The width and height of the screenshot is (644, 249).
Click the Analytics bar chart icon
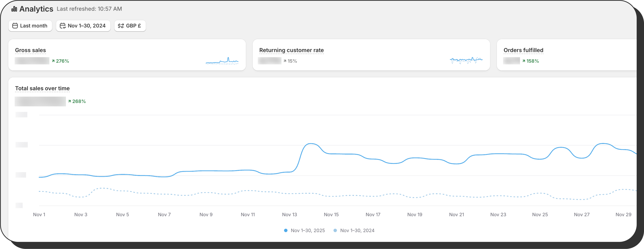coord(14,9)
